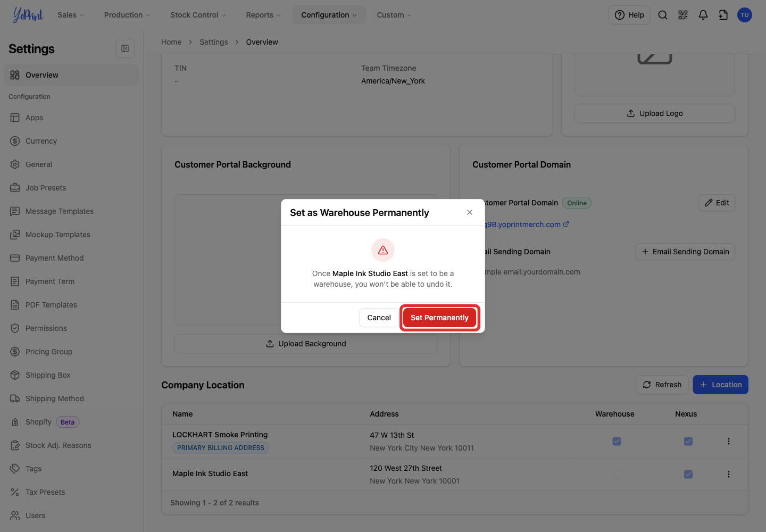
Task: Open Shipping Box settings
Action: pos(72,375)
